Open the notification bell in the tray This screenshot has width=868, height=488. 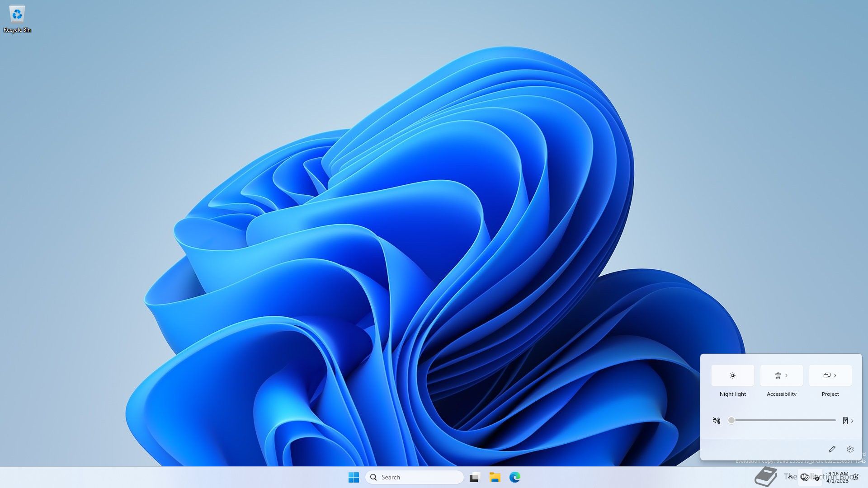pos(856,477)
